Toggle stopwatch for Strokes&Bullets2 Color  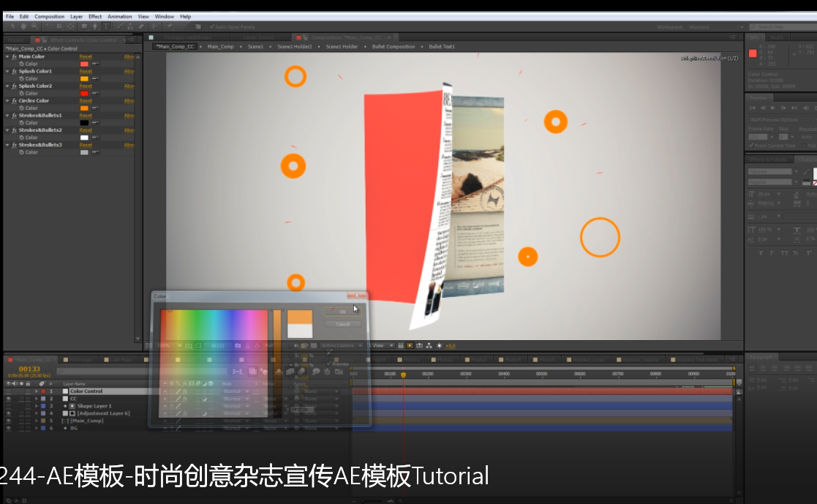click(x=22, y=138)
